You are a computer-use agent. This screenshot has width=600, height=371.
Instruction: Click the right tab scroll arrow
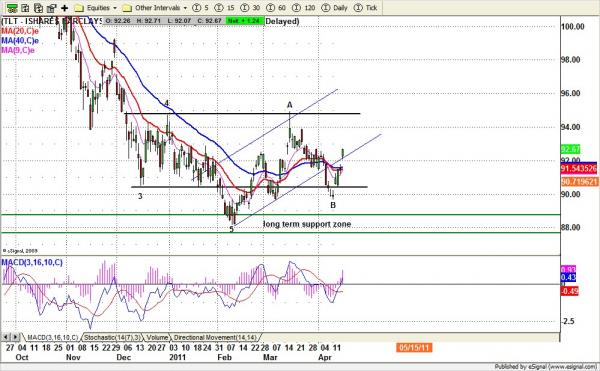pos(15,337)
